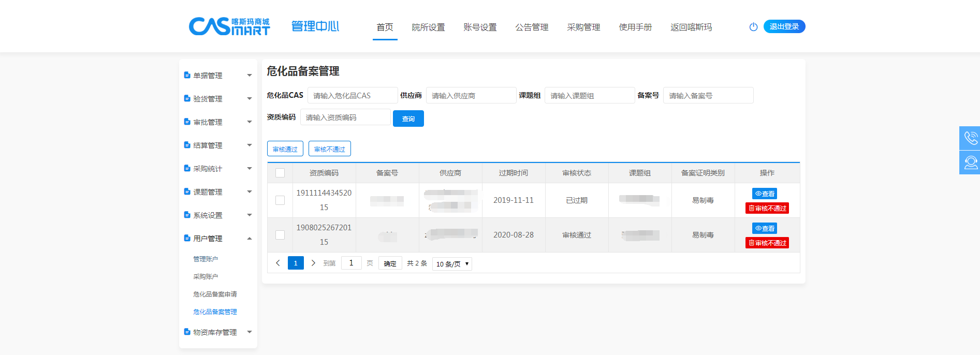Click the power icon beside logout

tap(753, 27)
